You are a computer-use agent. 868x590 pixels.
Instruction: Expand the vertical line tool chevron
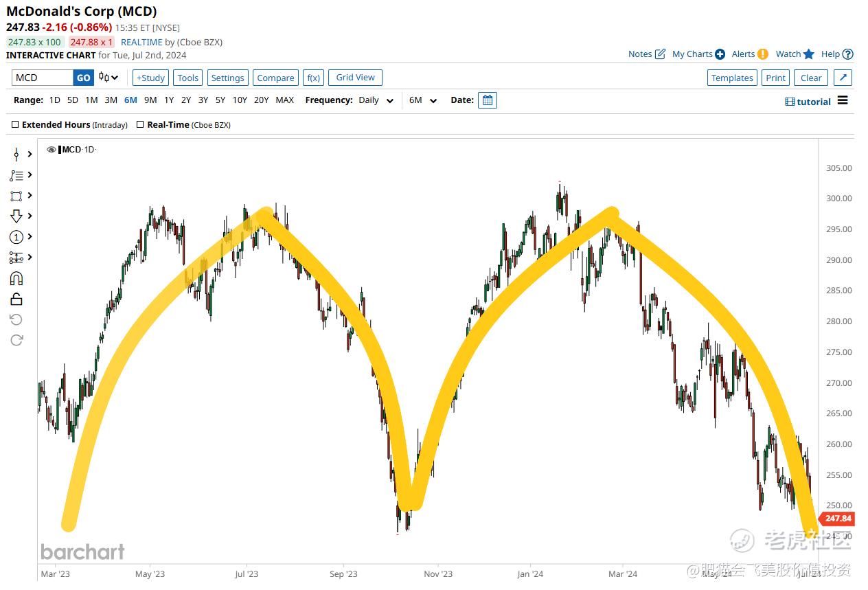pyautogui.click(x=30, y=155)
